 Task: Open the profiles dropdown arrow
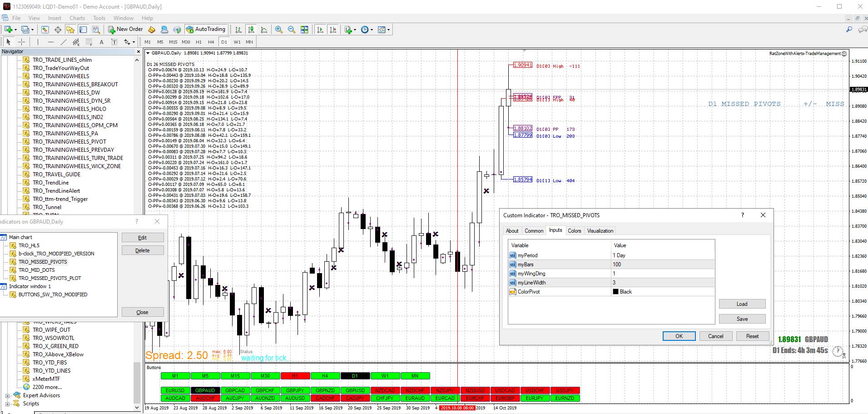tap(33, 30)
